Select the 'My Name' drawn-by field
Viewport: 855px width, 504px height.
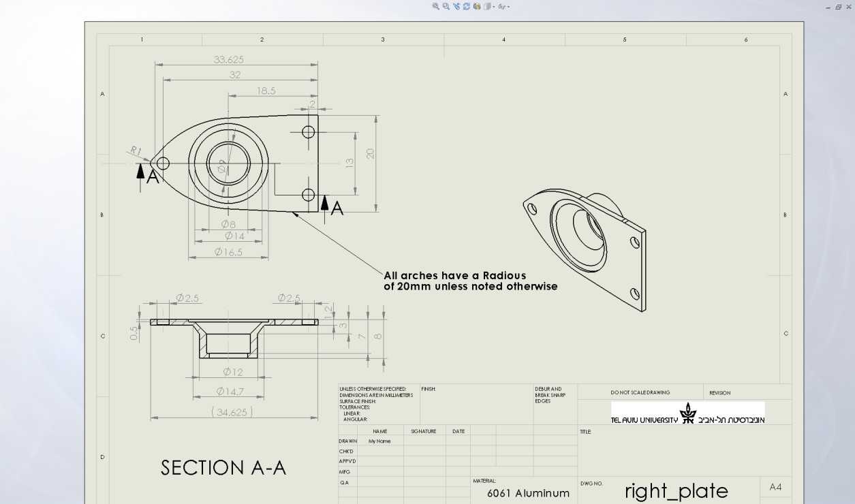(379, 442)
